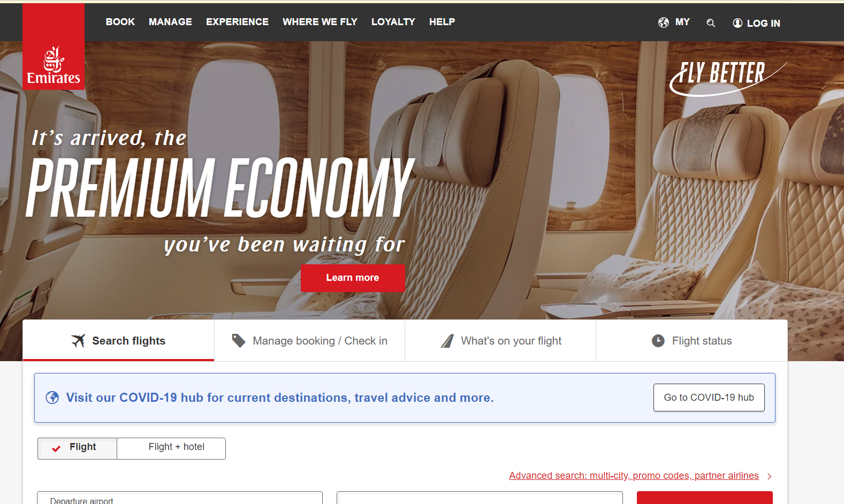Select the Flight option
The width and height of the screenshot is (844, 504).
(x=77, y=448)
